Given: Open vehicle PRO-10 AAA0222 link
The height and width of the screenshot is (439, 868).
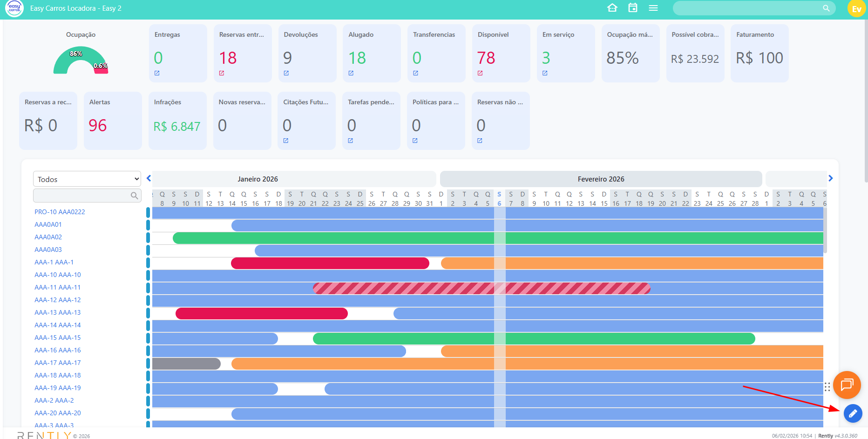Looking at the screenshot, I should click(x=60, y=212).
